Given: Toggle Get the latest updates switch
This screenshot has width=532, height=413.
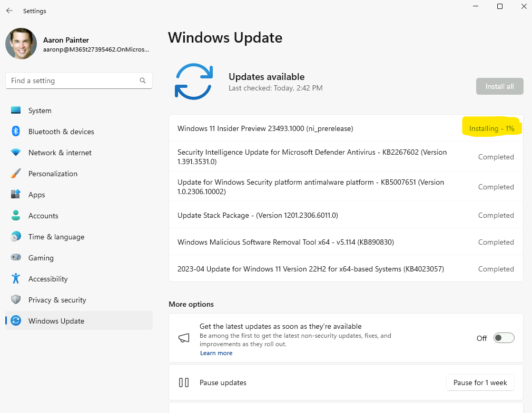Looking at the screenshot, I should pyautogui.click(x=504, y=338).
